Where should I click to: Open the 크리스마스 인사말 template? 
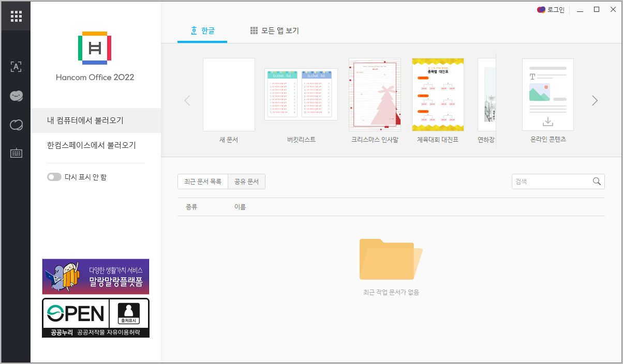(375, 95)
